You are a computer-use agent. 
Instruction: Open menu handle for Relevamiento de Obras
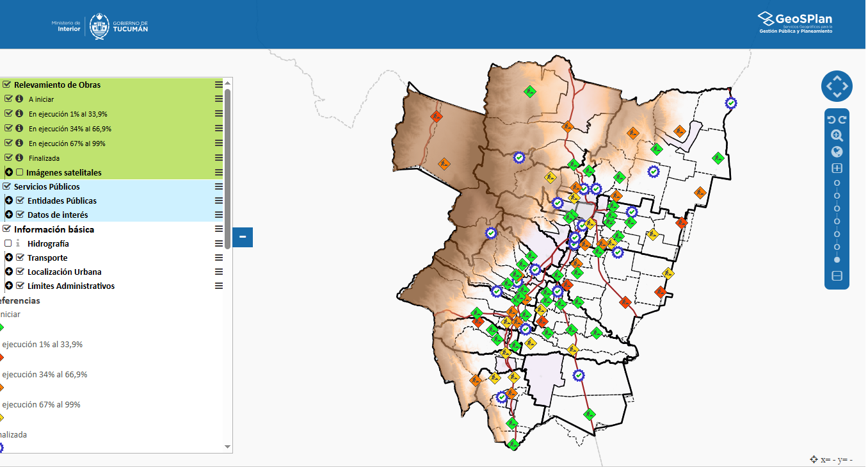pyautogui.click(x=219, y=85)
